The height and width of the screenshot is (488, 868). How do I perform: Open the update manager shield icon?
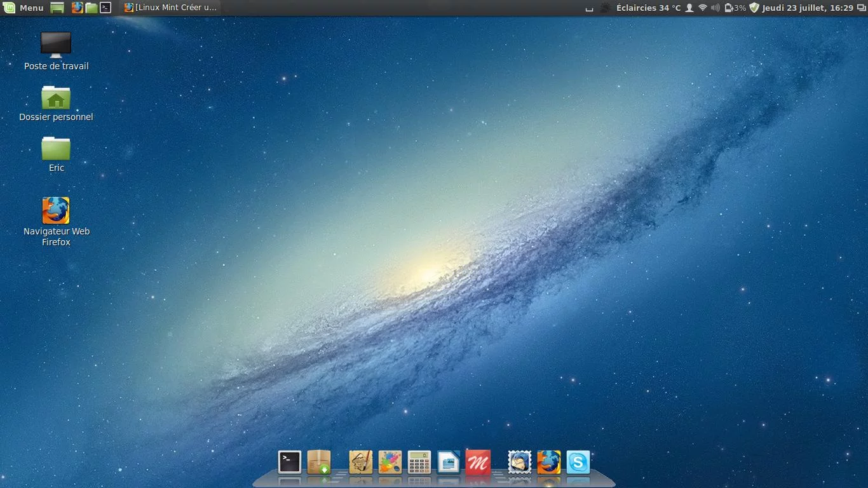(754, 8)
